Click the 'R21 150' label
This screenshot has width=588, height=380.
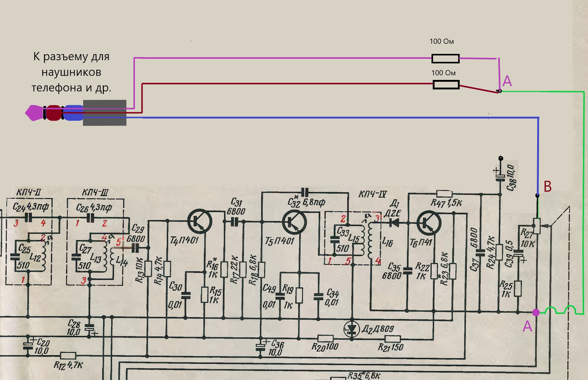coord(391,347)
